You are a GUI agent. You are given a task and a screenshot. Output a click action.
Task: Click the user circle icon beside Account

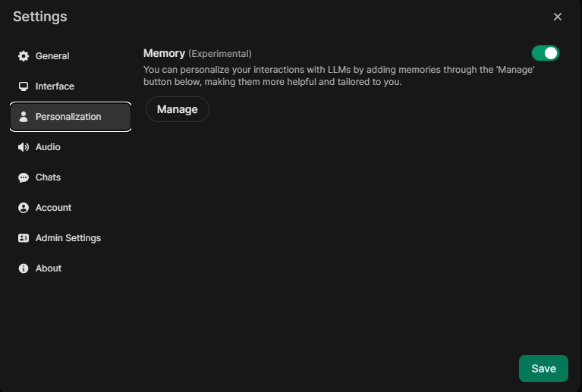tap(24, 208)
